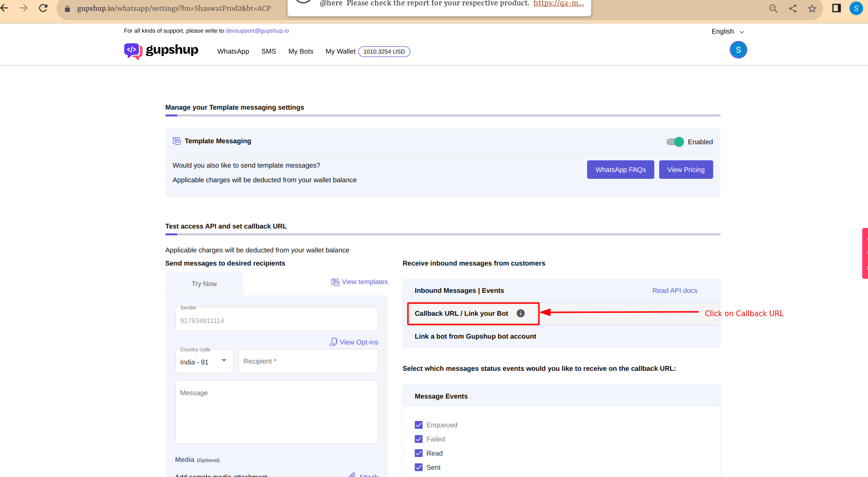This screenshot has height=477, width=868.
Task: Click the zoom magnifier icon in address bar
Action: [x=773, y=8]
